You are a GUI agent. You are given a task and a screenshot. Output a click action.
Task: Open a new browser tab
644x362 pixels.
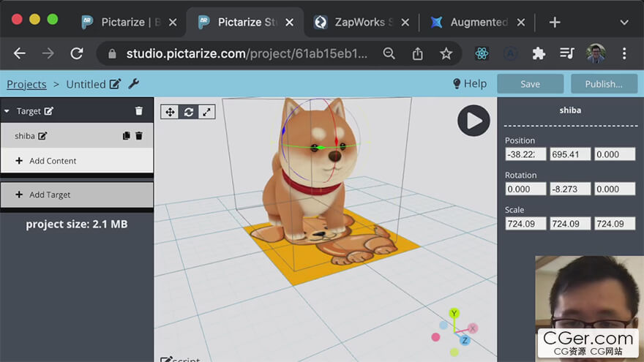coord(555,22)
